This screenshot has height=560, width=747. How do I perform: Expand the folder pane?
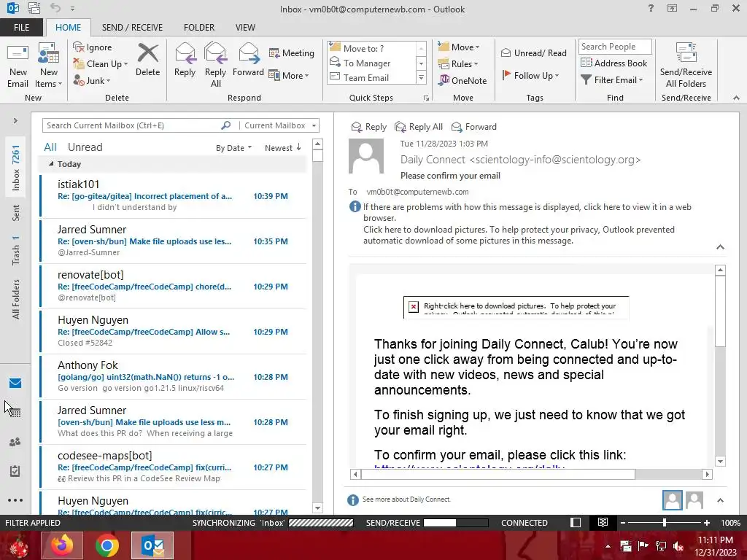15,121
